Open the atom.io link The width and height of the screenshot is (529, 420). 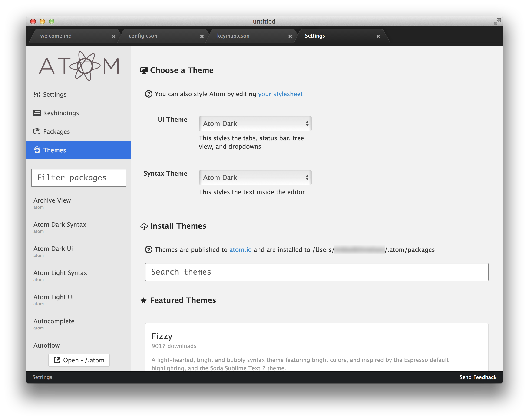point(241,249)
